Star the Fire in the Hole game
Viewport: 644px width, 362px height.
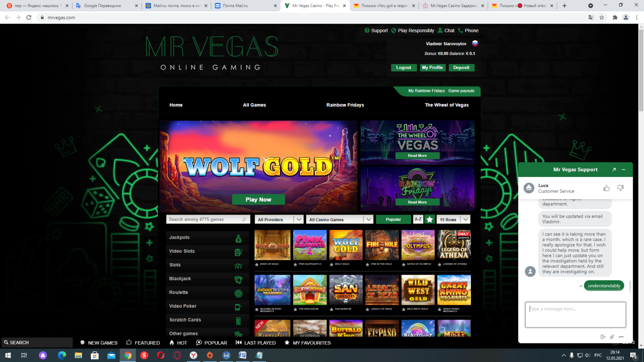[x=368, y=264]
